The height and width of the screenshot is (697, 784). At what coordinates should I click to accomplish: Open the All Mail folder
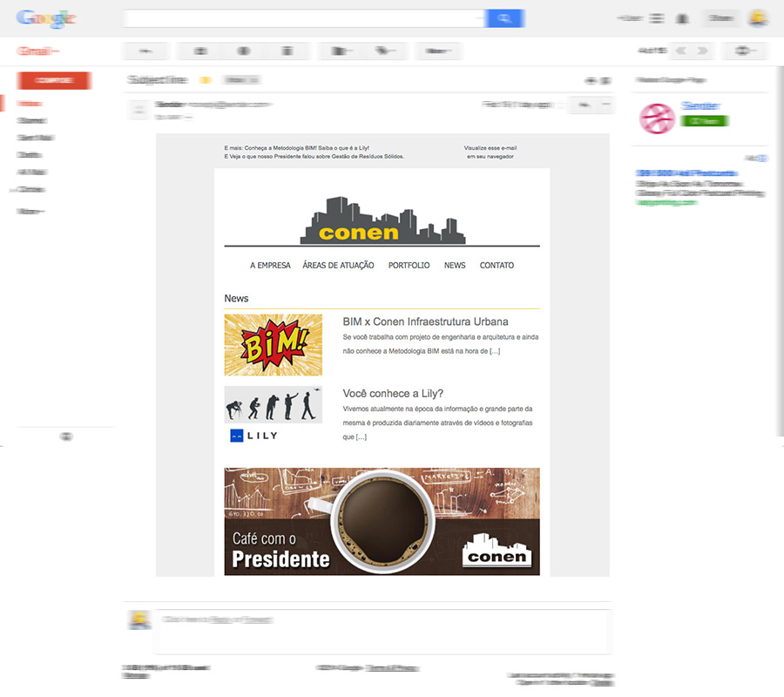[x=32, y=172]
